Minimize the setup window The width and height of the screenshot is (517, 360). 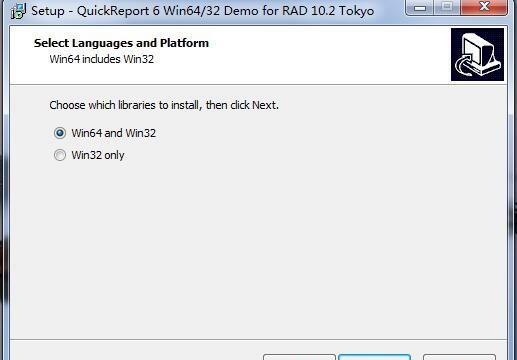(x=420, y=7)
